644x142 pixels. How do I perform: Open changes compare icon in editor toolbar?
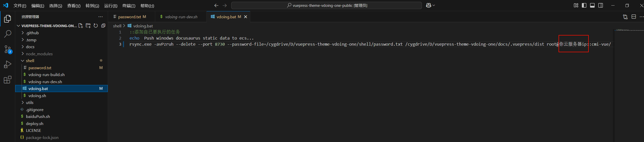click(625, 17)
